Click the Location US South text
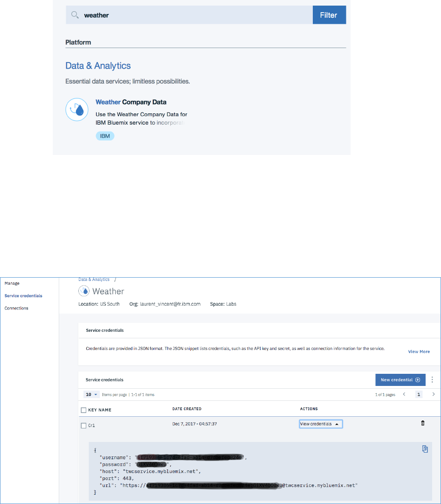This screenshot has width=441, height=504. coord(99,304)
